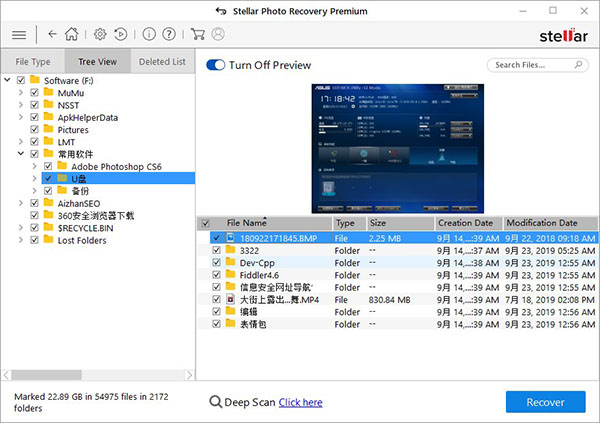Screen dimensions: 600x423
Task: Collapse the Software (F:) drive node
Action: click(9, 81)
